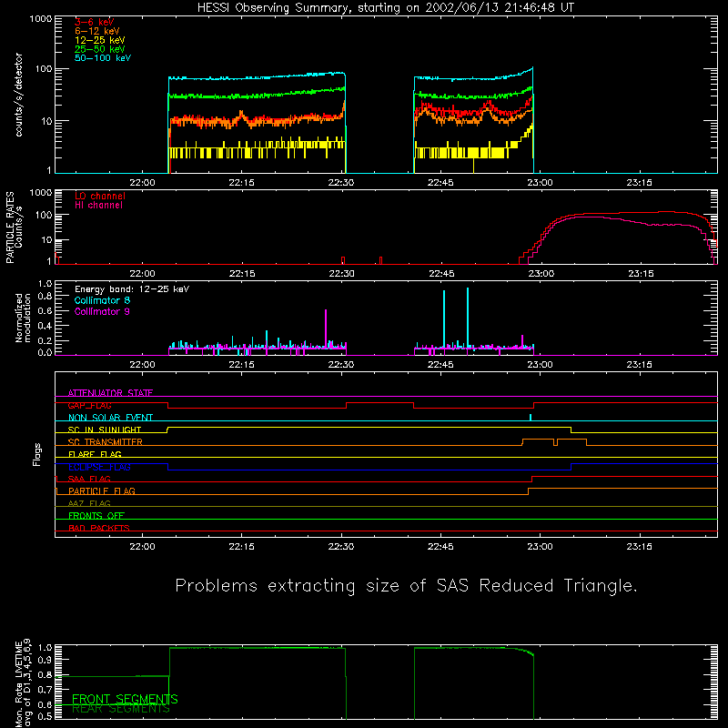728x728 pixels.
Task: Click the vertical Flags axis label
Action: 37,454
